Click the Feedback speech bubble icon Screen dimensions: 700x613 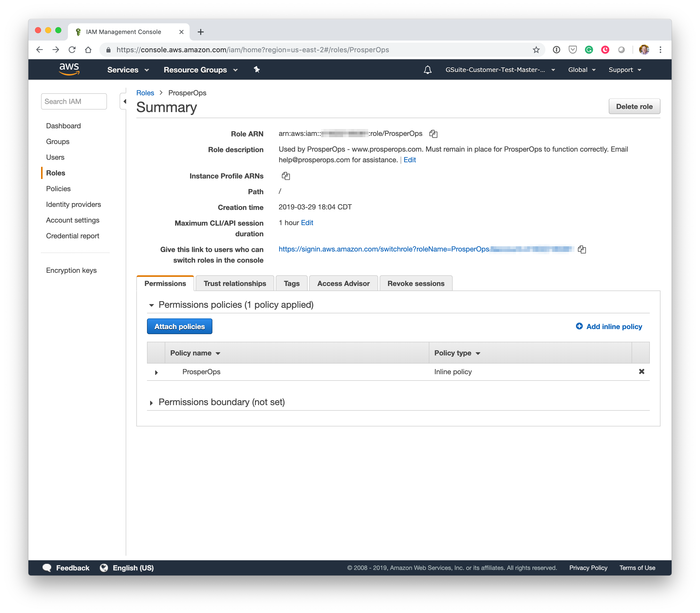pos(47,568)
